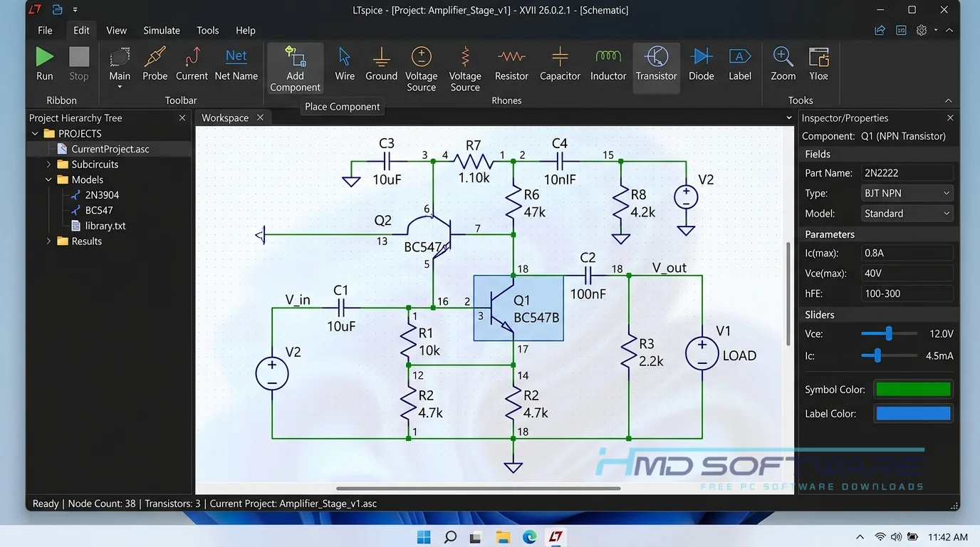Open the Main tool dropdown arrow

click(x=120, y=88)
